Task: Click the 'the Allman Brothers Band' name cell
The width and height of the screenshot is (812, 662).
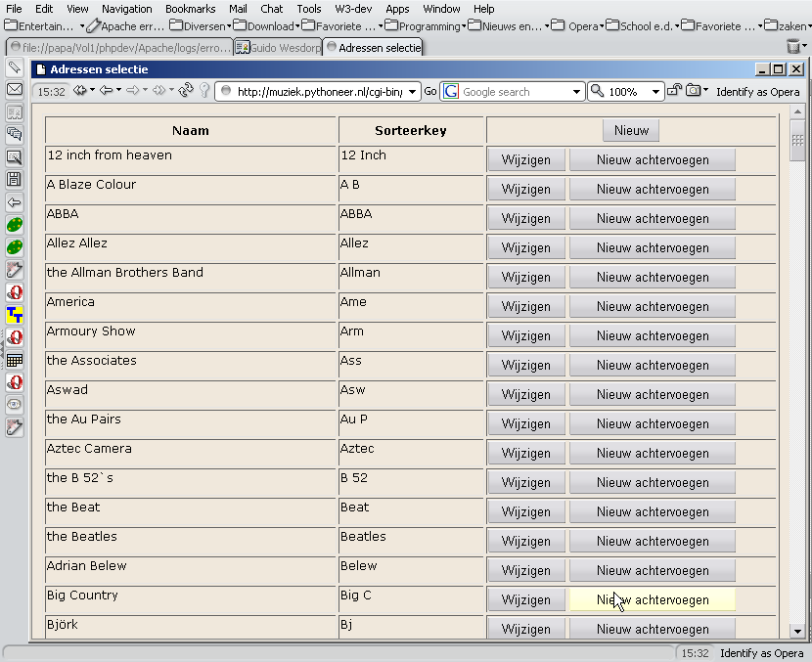Action: coord(191,278)
